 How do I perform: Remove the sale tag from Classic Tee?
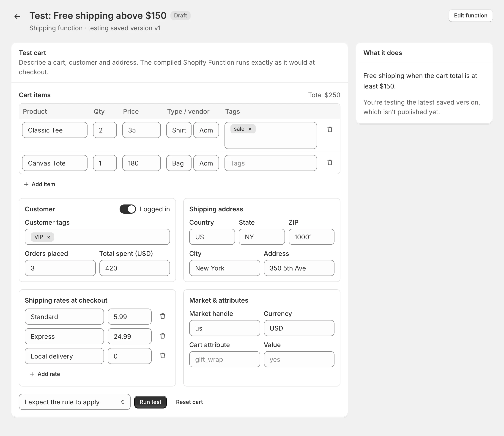click(x=250, y=129)
